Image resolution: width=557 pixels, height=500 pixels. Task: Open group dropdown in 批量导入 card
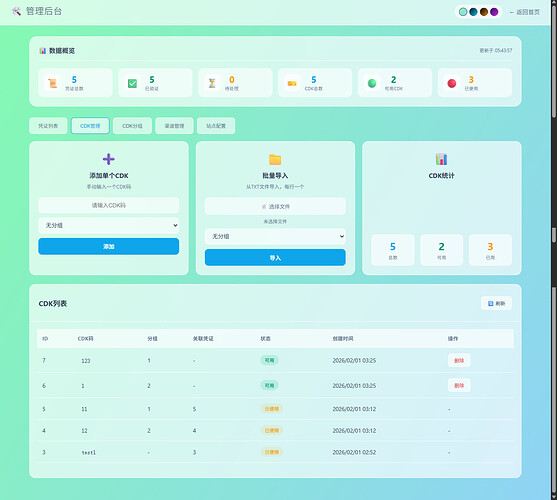pyautogui.click(x=275, y=237)
